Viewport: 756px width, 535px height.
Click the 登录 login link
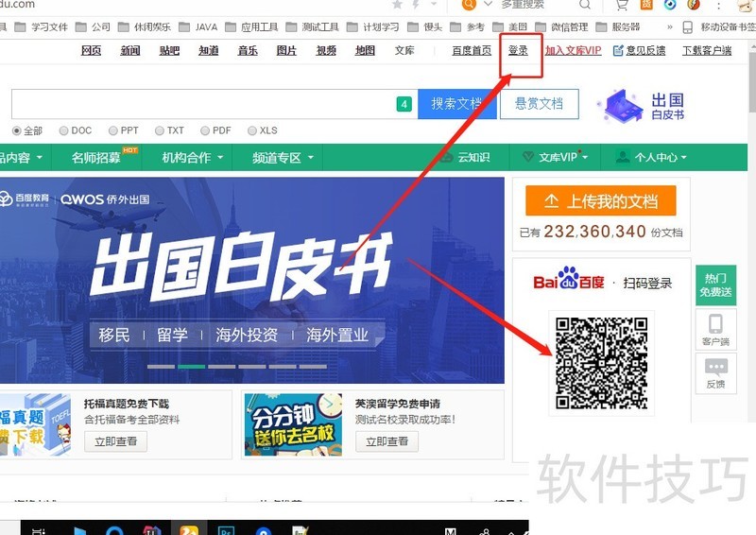(x=518, y=50)
